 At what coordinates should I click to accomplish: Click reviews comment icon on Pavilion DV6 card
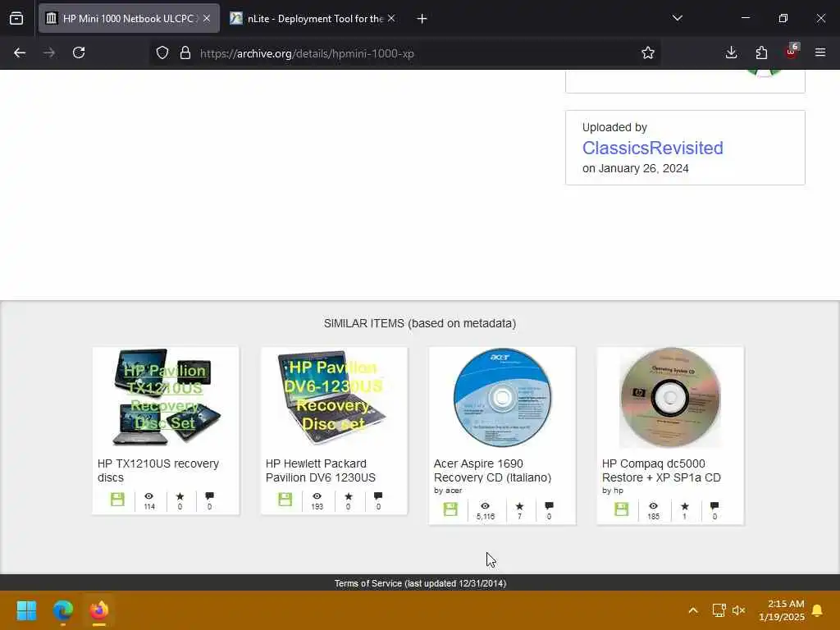click(x=378, y=496)
